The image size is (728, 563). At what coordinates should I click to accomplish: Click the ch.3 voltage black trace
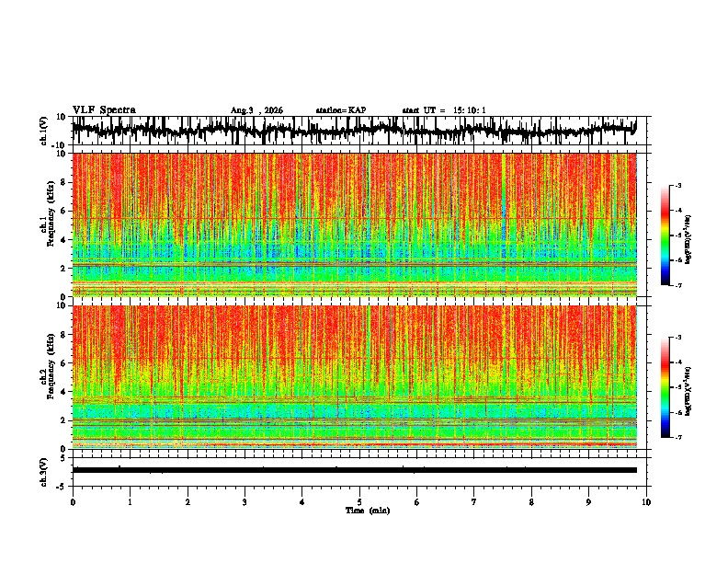pyautogui.click(x=355, y=470)
